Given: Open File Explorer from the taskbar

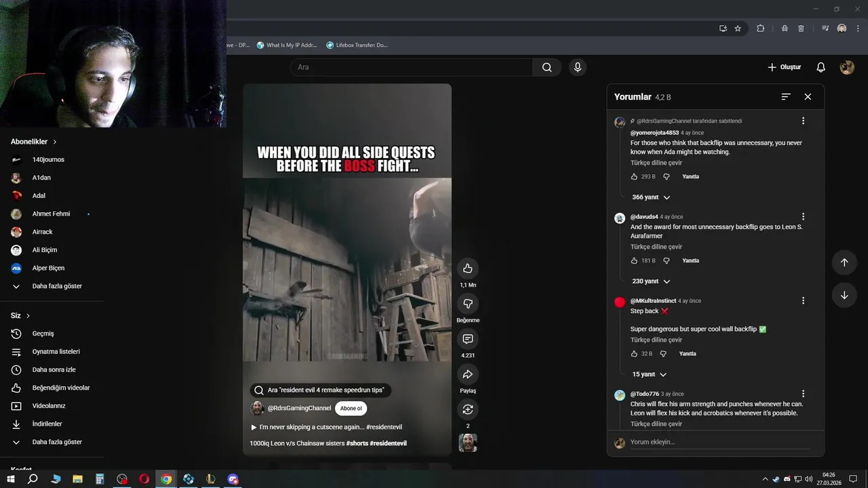Looking at the screenshot, I should [x=77, y=479].
